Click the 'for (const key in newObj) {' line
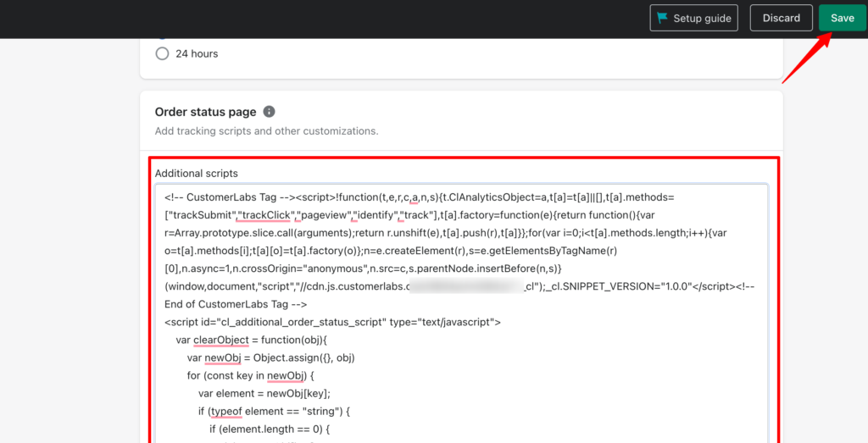This screenshot has width=868, height=443. point(251,375)
